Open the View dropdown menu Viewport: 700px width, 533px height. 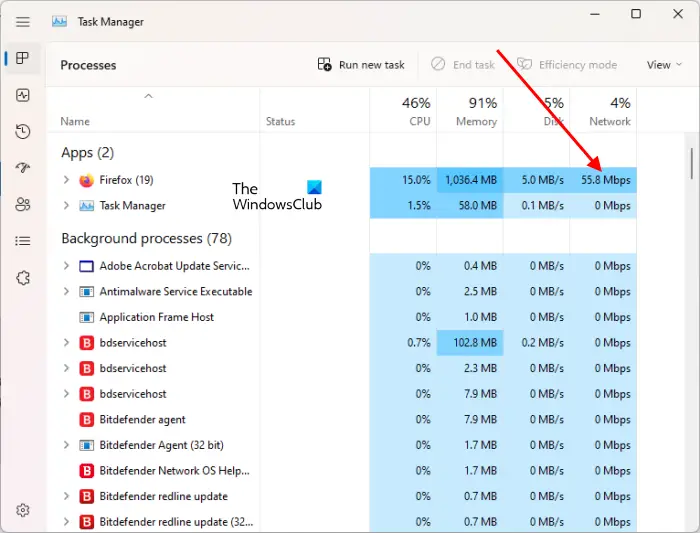click(x=664, y=65)
